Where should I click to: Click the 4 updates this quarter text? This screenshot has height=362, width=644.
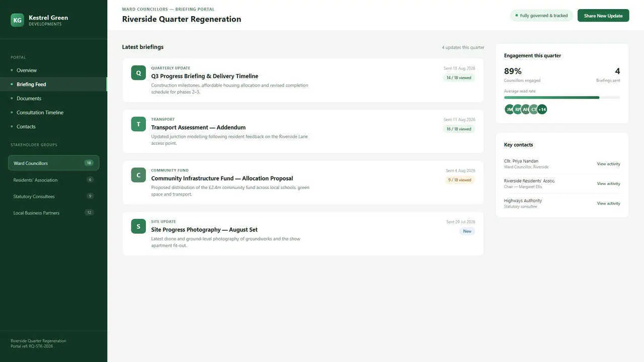point(463,47)
